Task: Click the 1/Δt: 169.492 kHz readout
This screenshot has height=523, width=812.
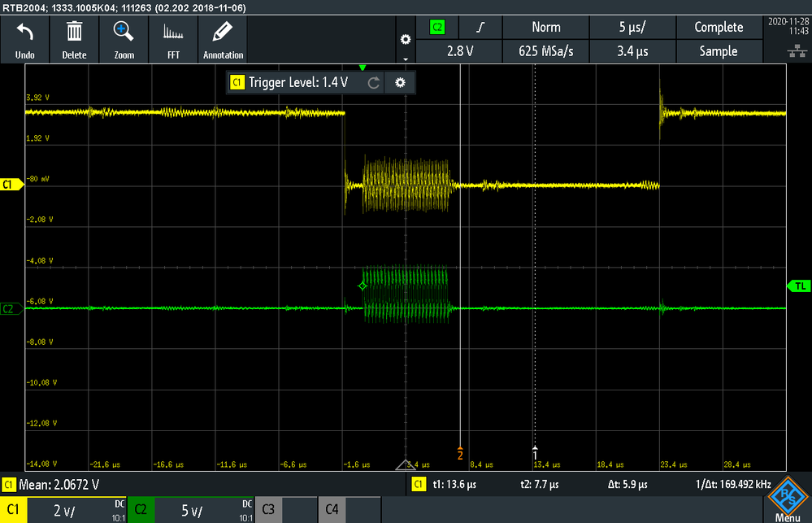Action: (x=733, y=485)
